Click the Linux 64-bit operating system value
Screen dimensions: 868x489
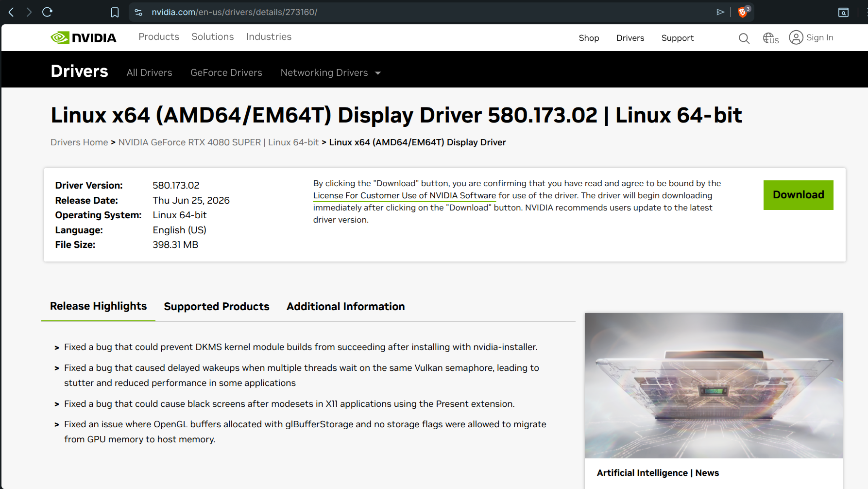tap(180, 215)
